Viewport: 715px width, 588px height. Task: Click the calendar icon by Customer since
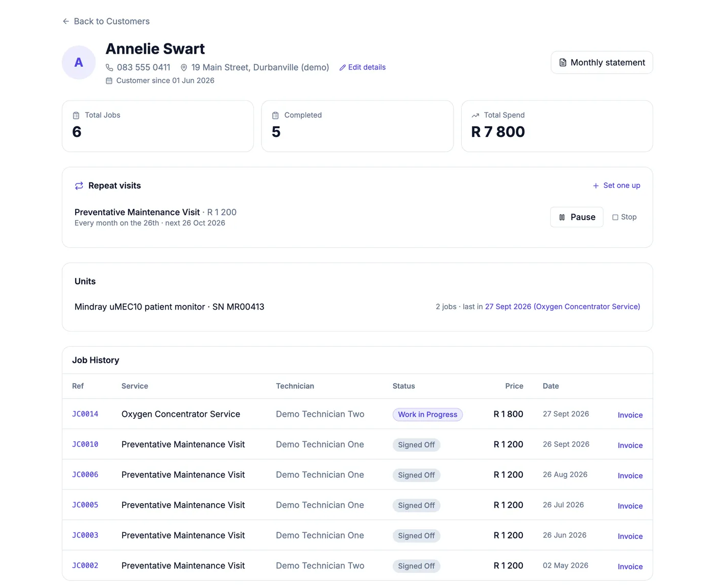[109, 81]
